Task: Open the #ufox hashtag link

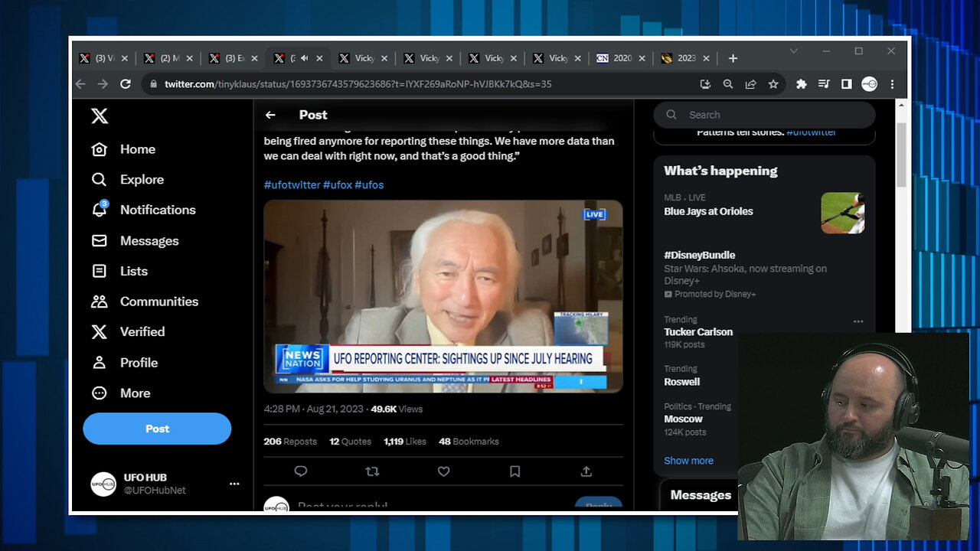Action: tap(337, 185)
